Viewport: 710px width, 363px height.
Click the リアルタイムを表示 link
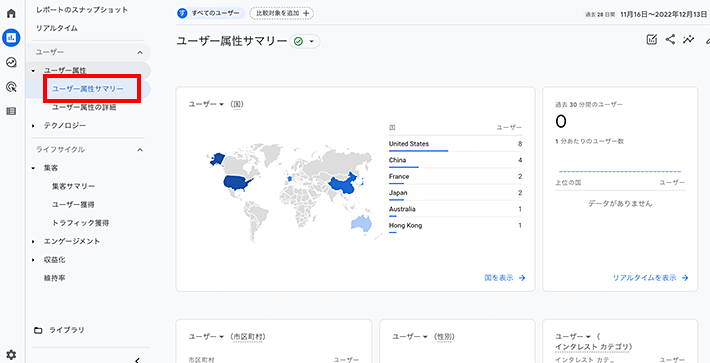tap(651, 278)
